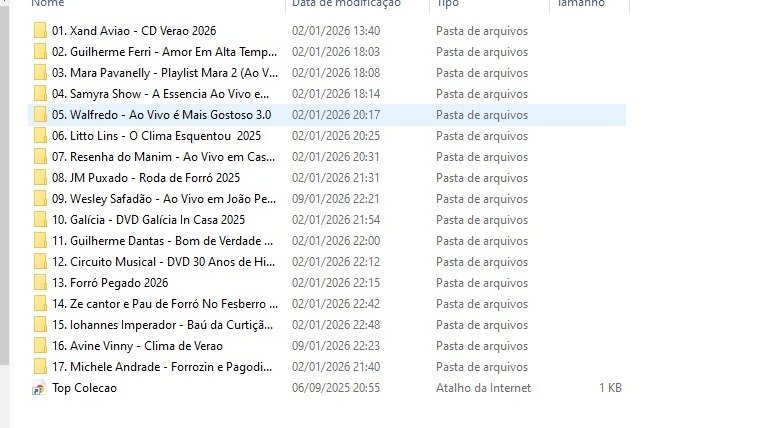Select 12. Circuito Musical - DVD 30 Anos entry
The height and width of the screenshot is (428, 776).
163,262
